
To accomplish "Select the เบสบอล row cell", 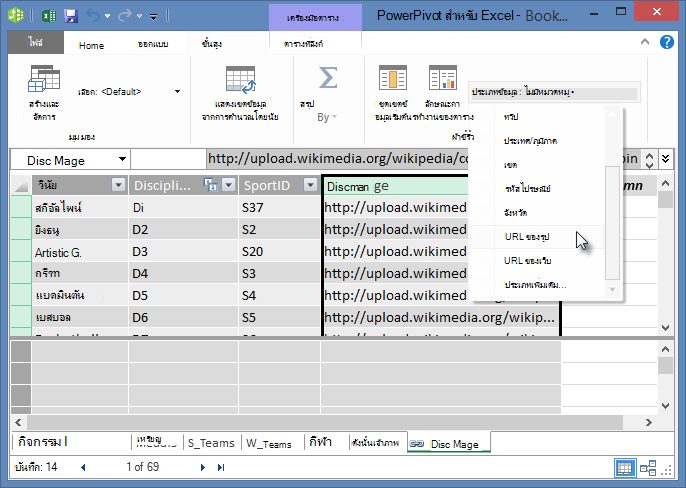I will [80, 317].
